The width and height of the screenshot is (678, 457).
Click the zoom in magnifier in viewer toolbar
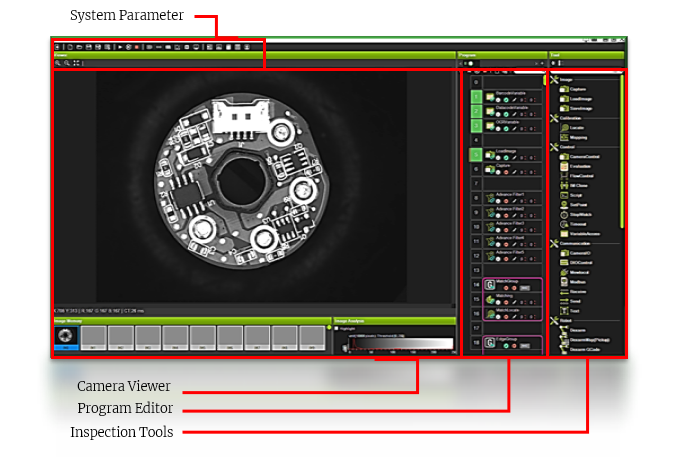click(x=57, y=63)
